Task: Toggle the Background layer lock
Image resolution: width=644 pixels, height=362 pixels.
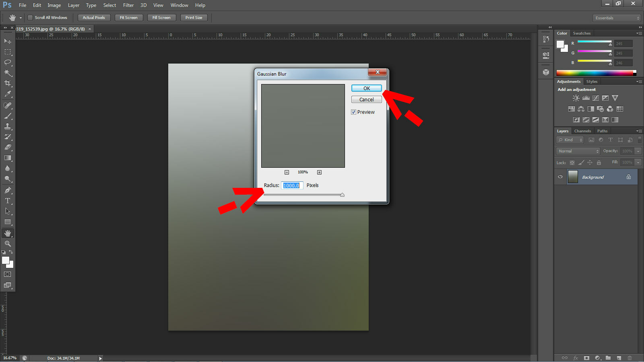Action: [629, 177]
